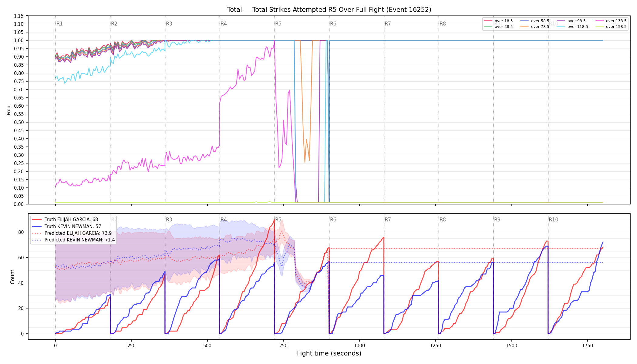
Task: Click the R1 round marker in probability chart
Action: click(x=59, y=24)
